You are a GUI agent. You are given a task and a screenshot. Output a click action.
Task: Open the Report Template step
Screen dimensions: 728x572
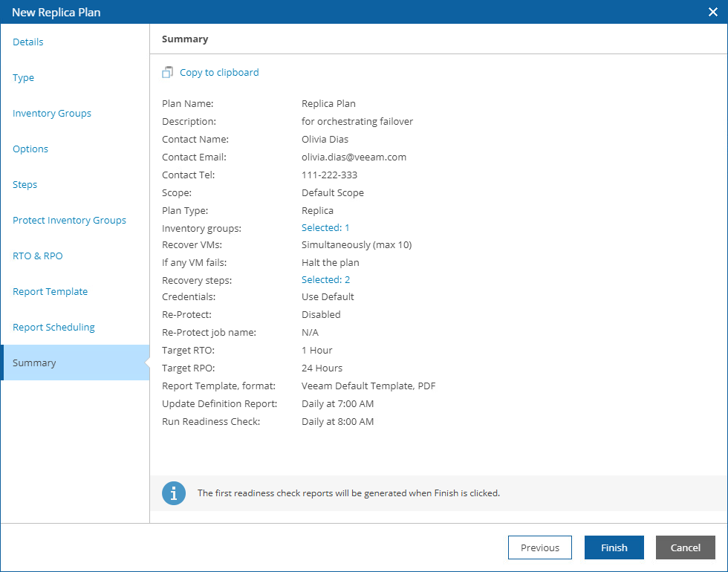pos(51,291)
